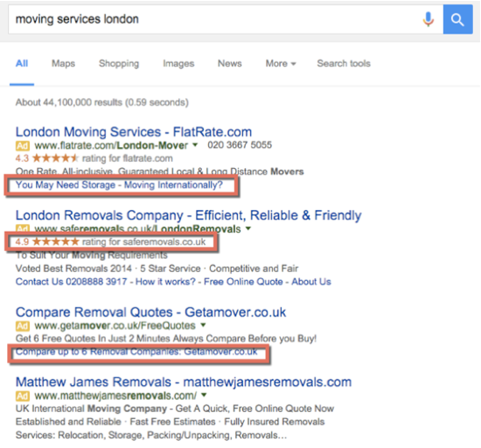Open the Images results tab

[x=178, y=64]
